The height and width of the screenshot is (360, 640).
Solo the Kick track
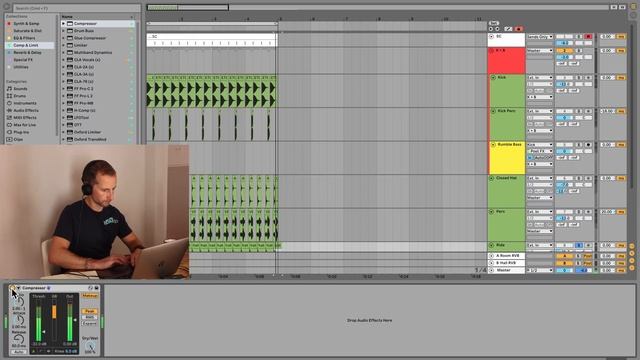579,78
